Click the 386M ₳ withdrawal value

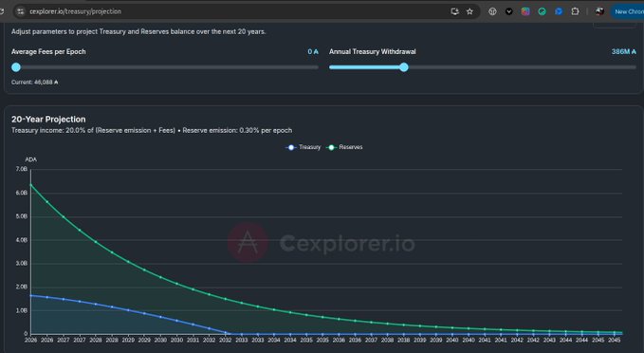tap(623, 52)
